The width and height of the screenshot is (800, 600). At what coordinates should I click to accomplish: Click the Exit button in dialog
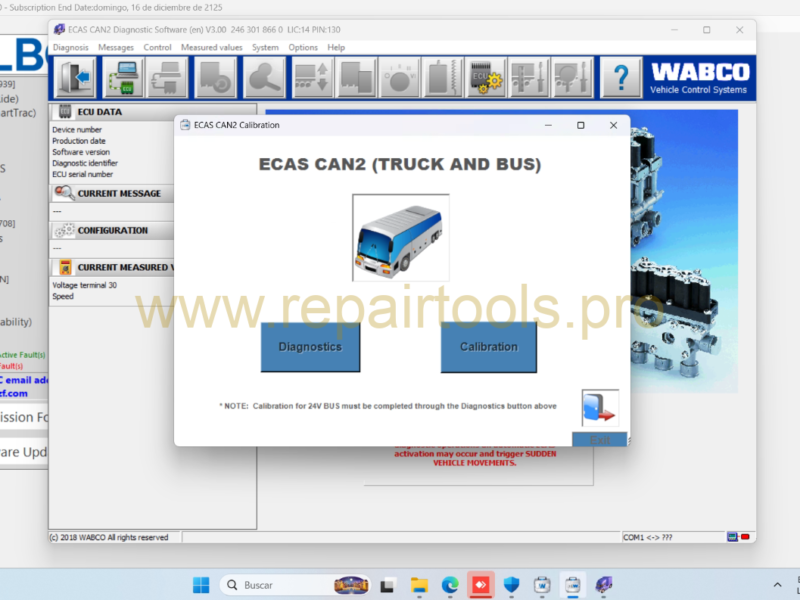click(599, 439)
